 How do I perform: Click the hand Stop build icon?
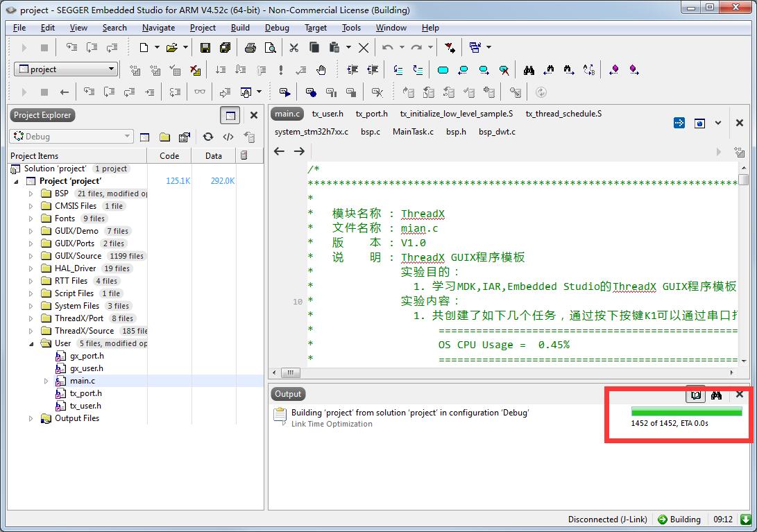(321, 70)
